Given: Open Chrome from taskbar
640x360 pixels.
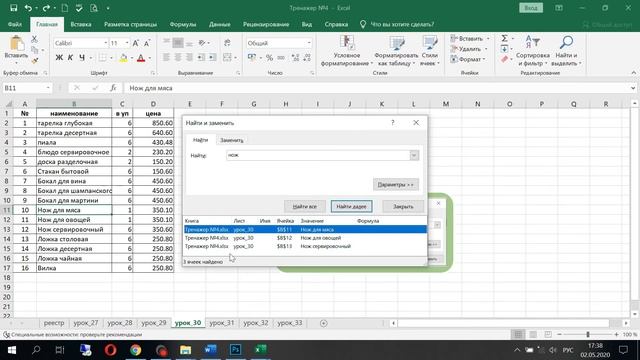Looking at the screenshot, I should [136, 350].
